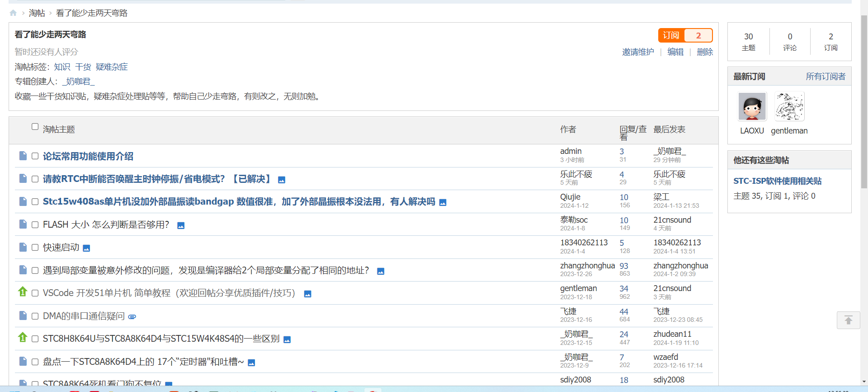868x392 pixels.
Task: Click document icon beside 盘点一下STC8A8K64D4 thread
Action: (x=23, y=362)
